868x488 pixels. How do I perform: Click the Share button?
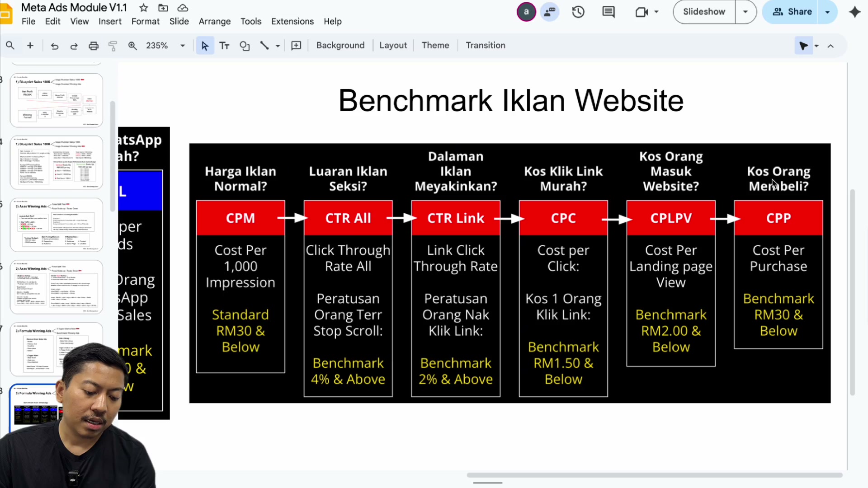tap(792, 12)
